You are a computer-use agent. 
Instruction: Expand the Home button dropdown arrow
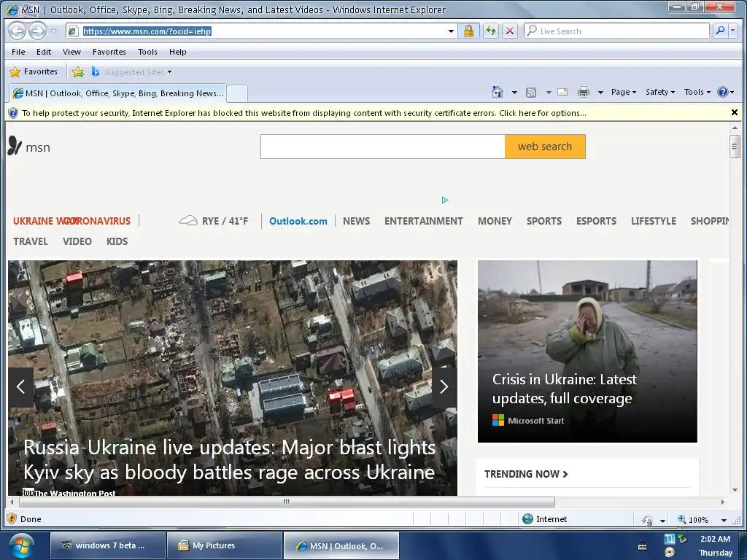click(514, 93)
